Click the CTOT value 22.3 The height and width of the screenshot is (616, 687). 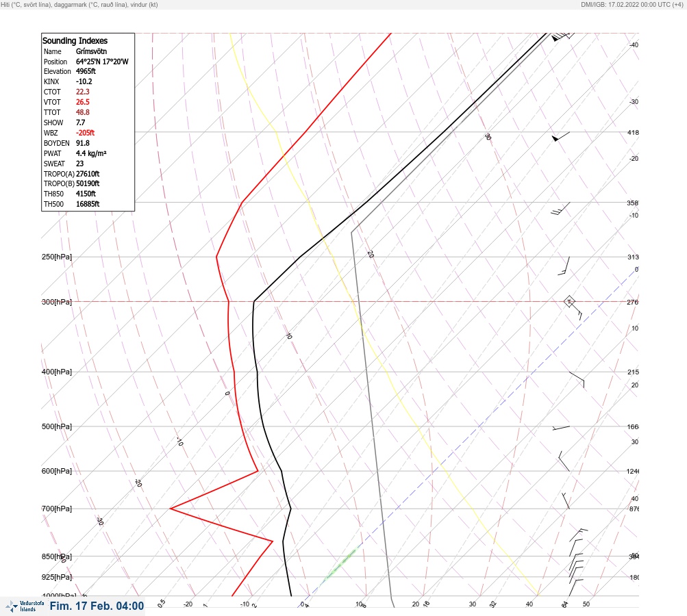click(x=82, y=92)
